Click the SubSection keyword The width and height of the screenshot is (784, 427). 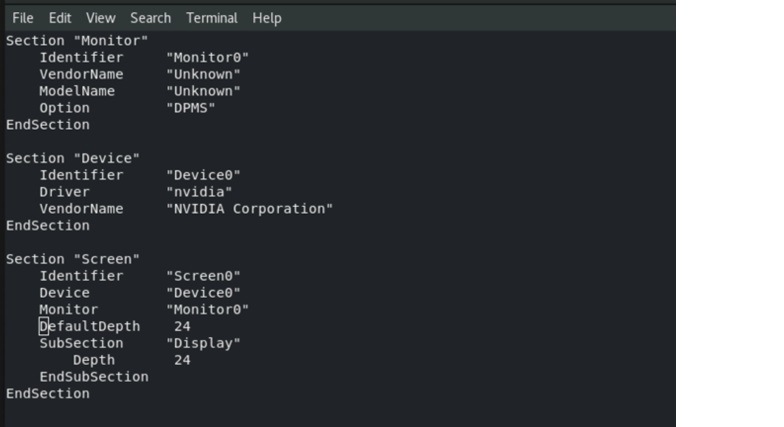coord(81,343)
